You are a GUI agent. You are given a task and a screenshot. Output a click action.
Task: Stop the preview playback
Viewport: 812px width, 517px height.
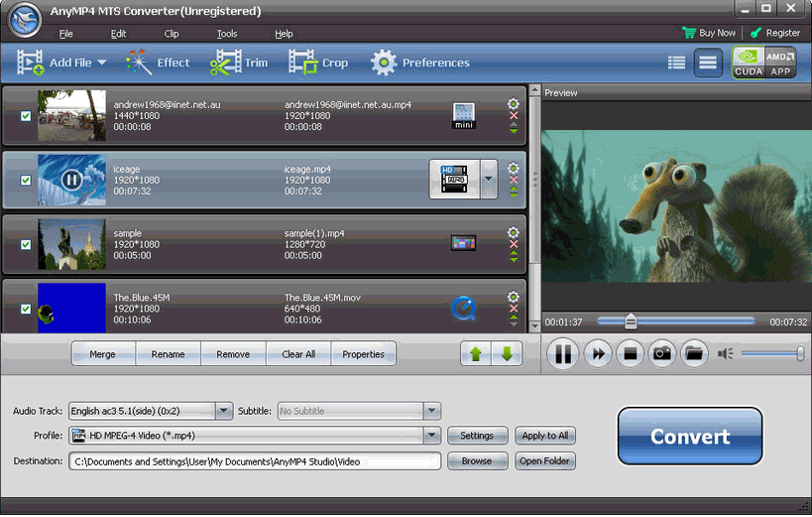631,353
